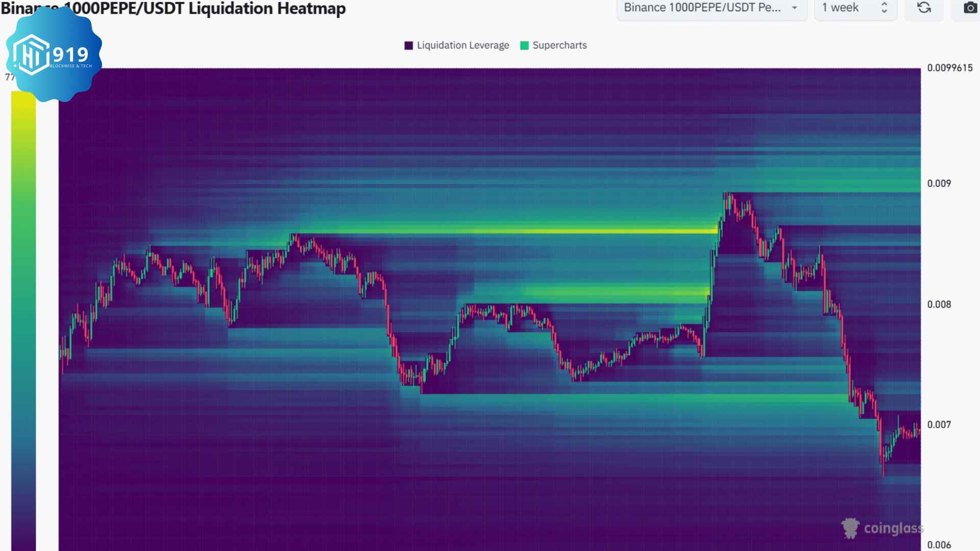The height and width of the screenshot is (551, 980).
Task: Toggle the Liquidation Leverage legend entry
Action: tap(457, 45)
